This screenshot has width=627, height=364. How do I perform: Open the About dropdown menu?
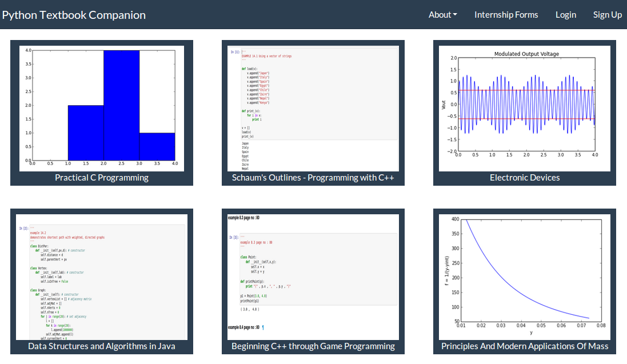pyautogui.click(x=442, y=15)
